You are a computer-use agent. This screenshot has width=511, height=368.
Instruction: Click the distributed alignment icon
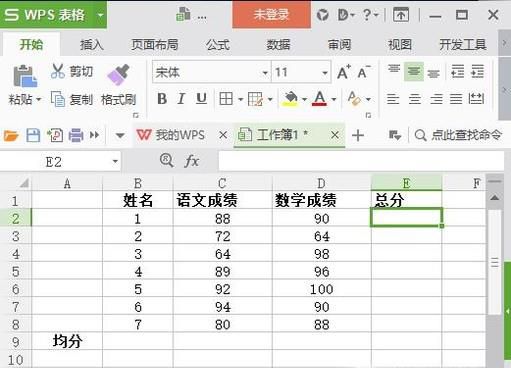click(x=476, y=99)
